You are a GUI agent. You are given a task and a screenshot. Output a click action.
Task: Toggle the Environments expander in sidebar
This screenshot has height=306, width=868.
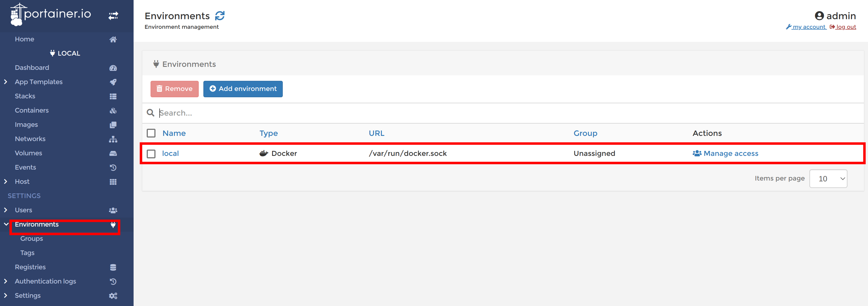5,225
